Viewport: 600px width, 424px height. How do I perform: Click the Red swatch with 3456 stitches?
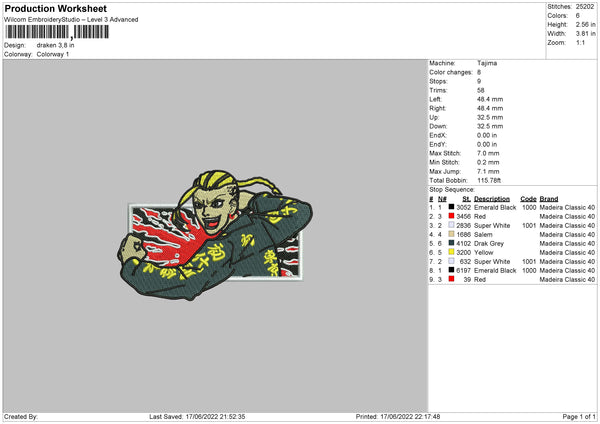pos(451,216)
